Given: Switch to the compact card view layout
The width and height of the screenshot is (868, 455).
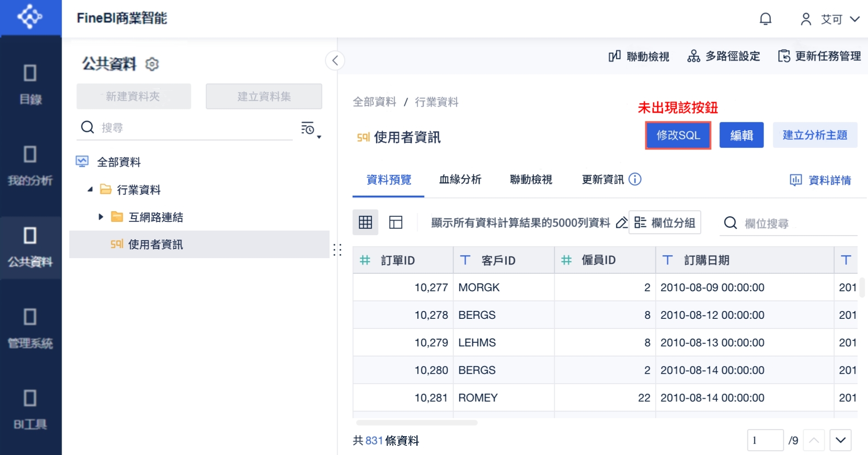Looking at the screenshot, I should 396,222.
